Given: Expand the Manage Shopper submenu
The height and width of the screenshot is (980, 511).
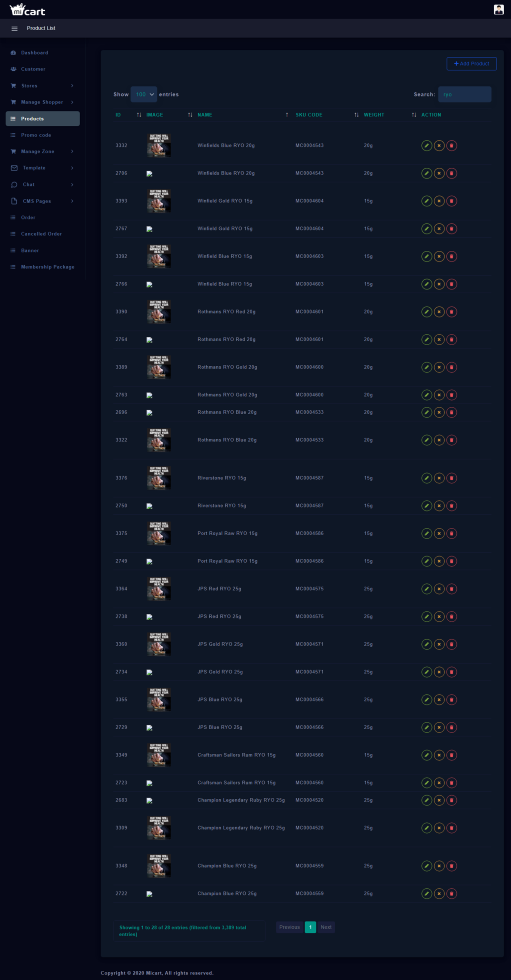Looking at the screenshot, I should pos(43,102).
